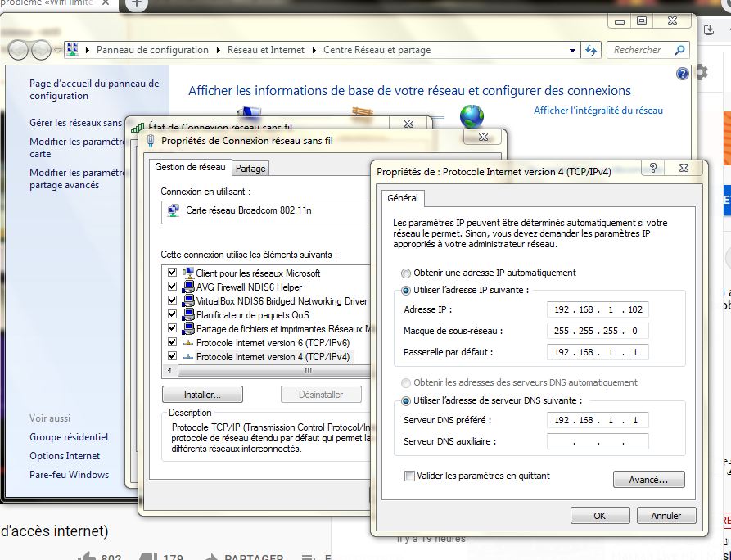Click the Serveur DNS auxiliaire input field
This screenshot has height=560, width=731.
(x=598, y=442)
